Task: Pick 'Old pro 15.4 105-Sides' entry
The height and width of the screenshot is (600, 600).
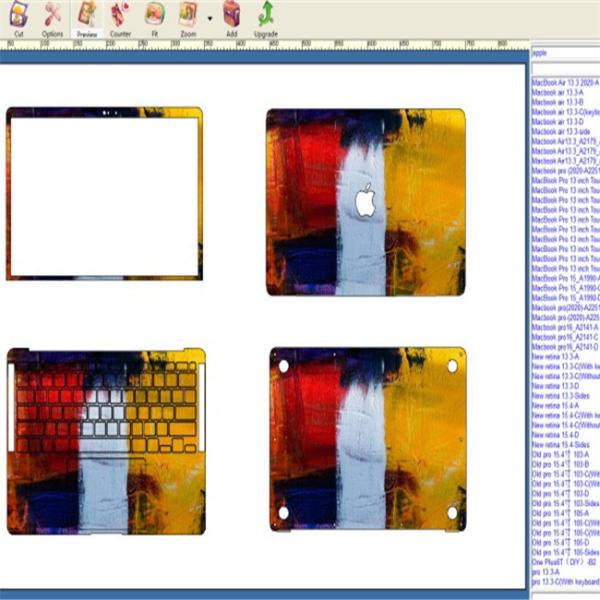Action: (x=565, y=552)
